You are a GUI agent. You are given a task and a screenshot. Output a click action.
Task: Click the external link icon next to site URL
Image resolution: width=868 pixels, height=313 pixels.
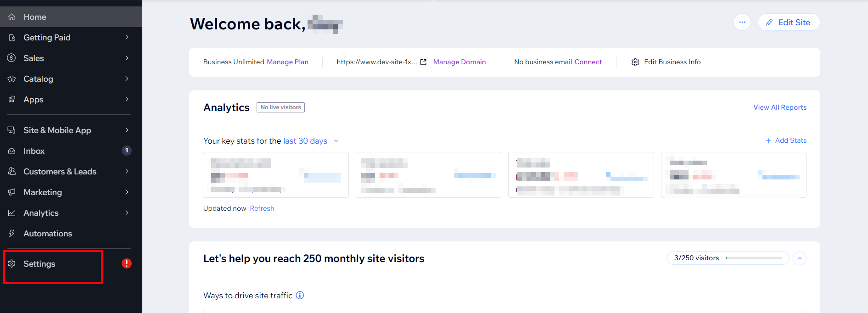(423, 62)
